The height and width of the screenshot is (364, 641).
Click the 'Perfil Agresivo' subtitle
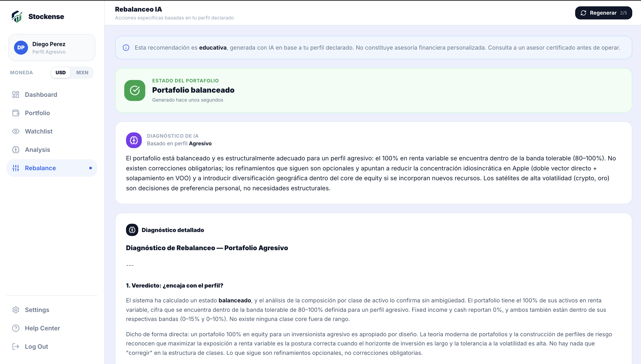[x=49, y=52]
